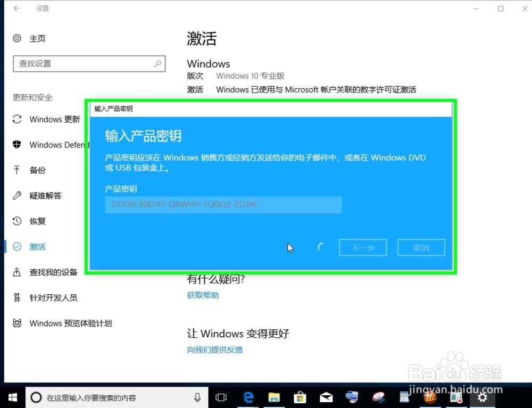
Task: Click the checkmark circle icon beside 激活
Action: pyautogui.click(x=17, y=247)
